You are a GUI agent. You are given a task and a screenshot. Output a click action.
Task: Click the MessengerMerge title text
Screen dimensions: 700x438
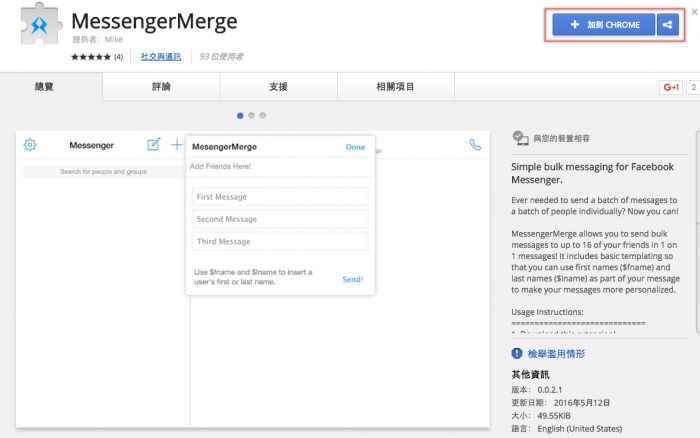pos(154,21)
